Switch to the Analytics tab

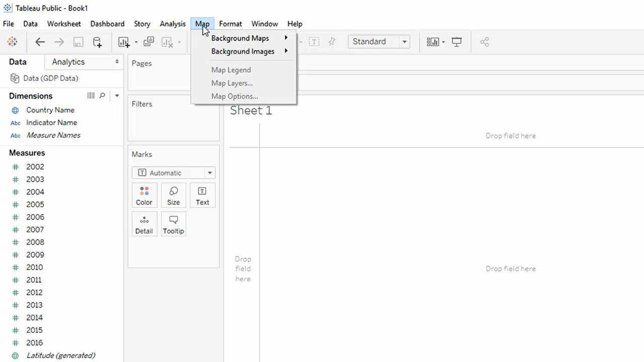[x=68, y=62]
